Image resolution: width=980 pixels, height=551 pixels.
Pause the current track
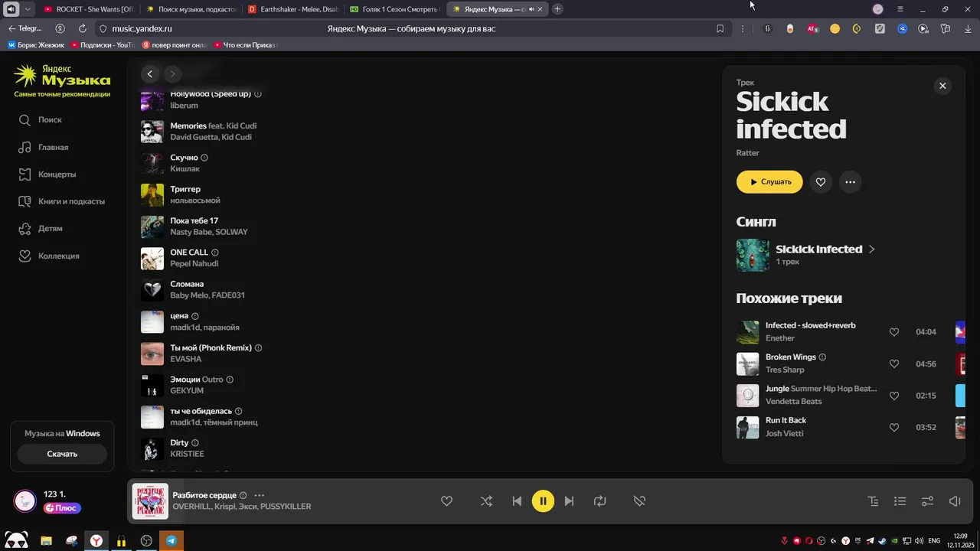(x=543, y=501)
